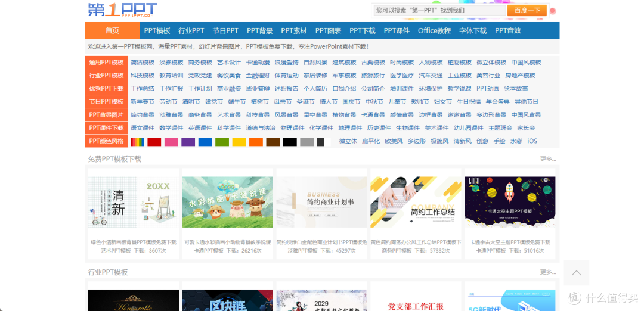The image size is (644, 311).
Task: Select the red color swatch
Action: click(x=154, y=142)
